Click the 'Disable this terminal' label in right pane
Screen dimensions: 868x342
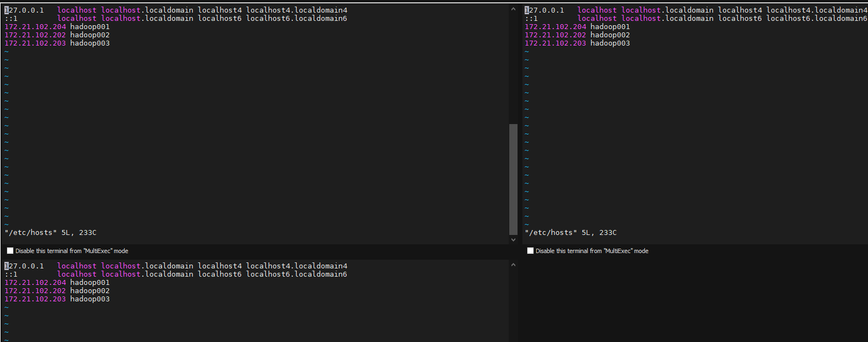pos(592,251)
